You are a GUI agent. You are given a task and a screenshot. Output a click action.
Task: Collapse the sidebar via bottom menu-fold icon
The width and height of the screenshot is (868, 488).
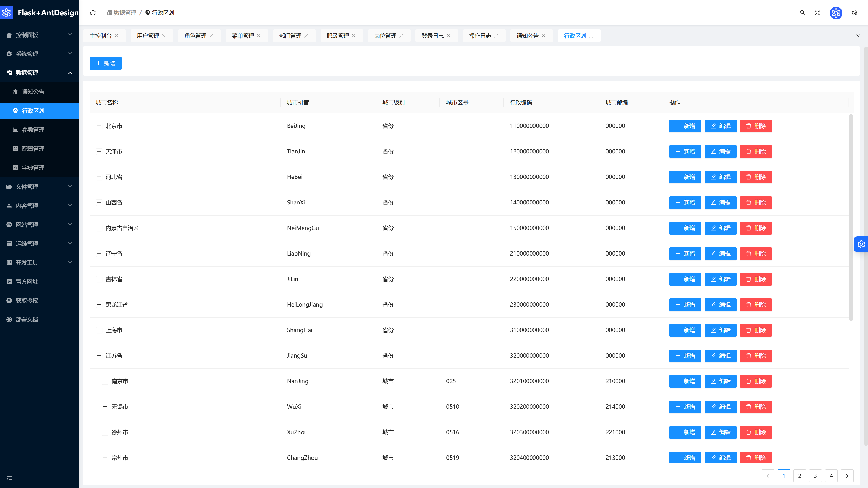9,479
